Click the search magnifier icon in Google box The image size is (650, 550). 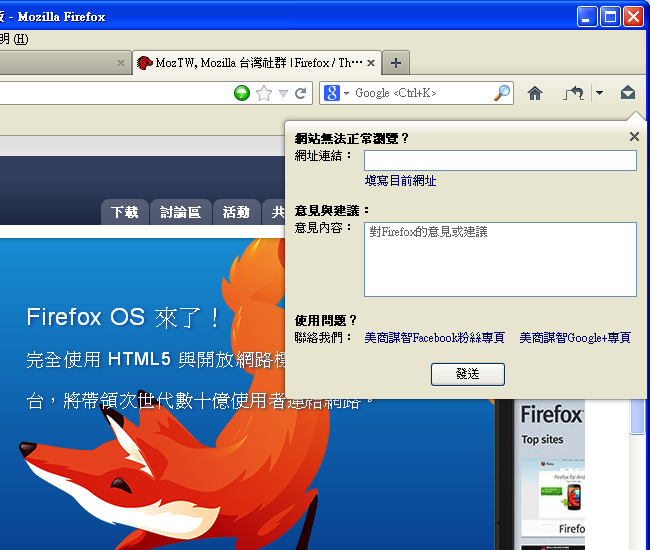point(502,93)
